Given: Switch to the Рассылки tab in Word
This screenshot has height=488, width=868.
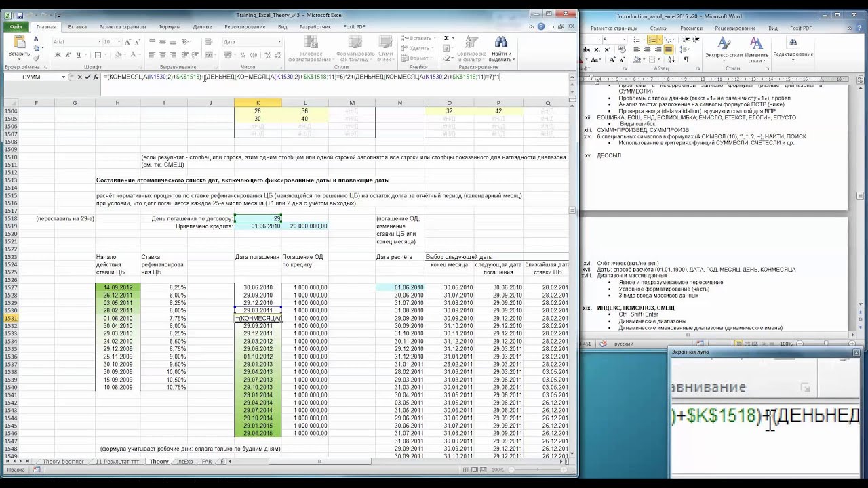Looking at the screenshot, I should coord(692,28).
